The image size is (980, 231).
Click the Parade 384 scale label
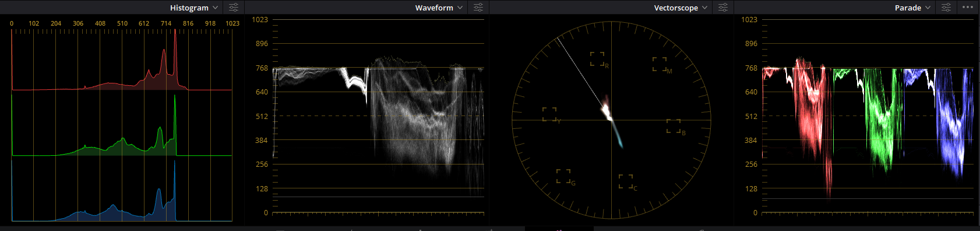point(751,140)
